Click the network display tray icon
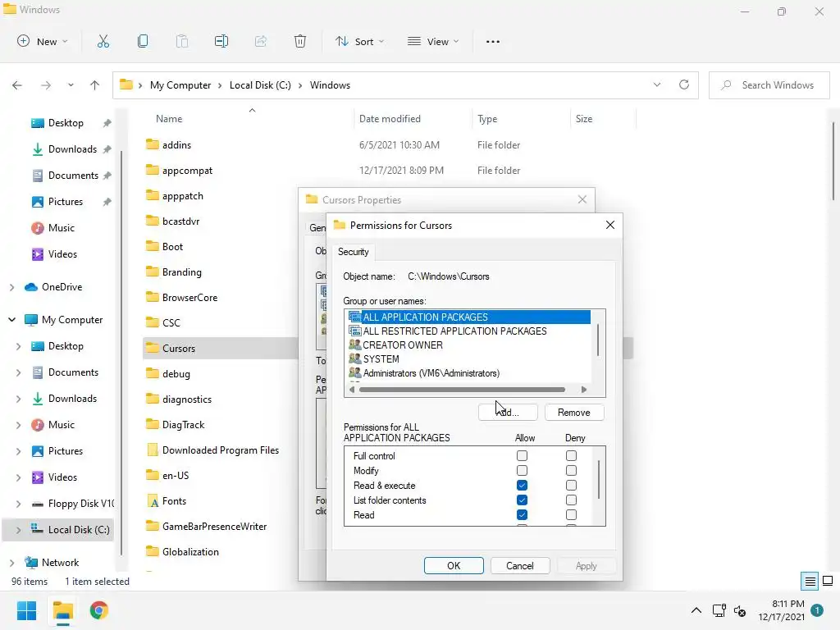840x630 pixels. [x=719, y=610]
